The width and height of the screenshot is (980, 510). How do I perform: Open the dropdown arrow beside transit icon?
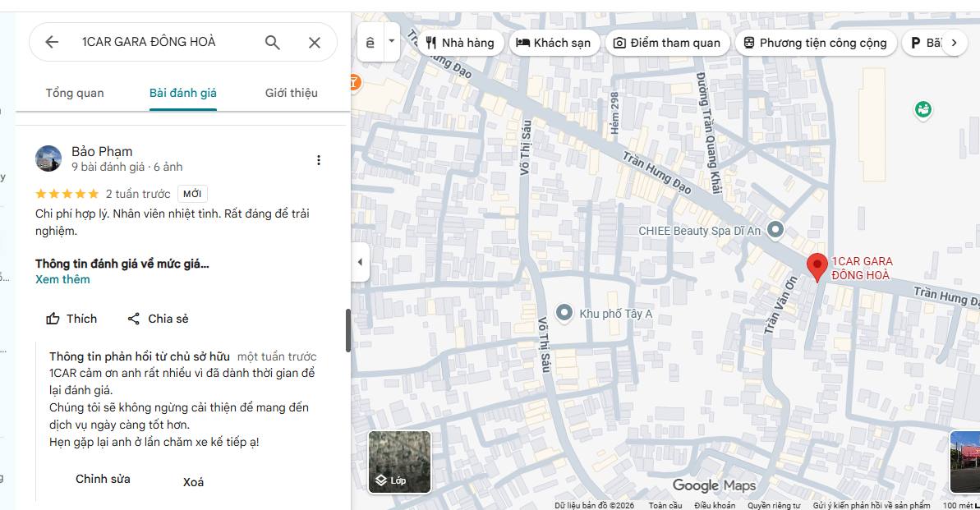click(x=392, y=41)
